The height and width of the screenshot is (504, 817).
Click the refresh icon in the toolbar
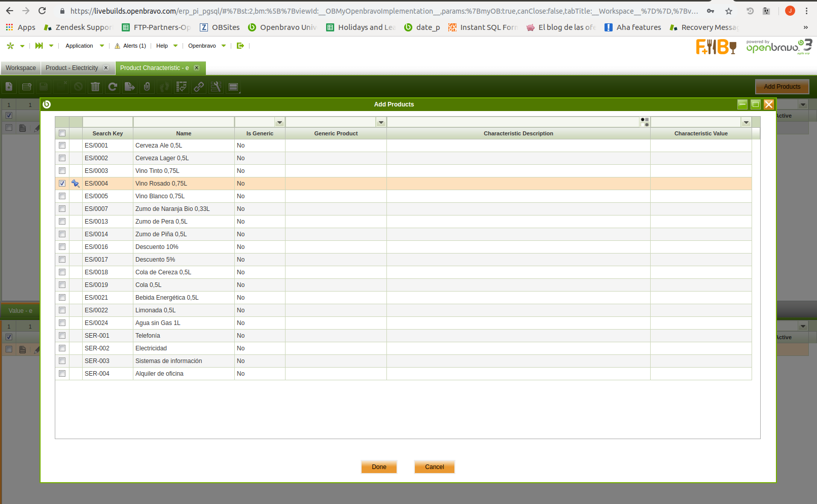point(113,87)
